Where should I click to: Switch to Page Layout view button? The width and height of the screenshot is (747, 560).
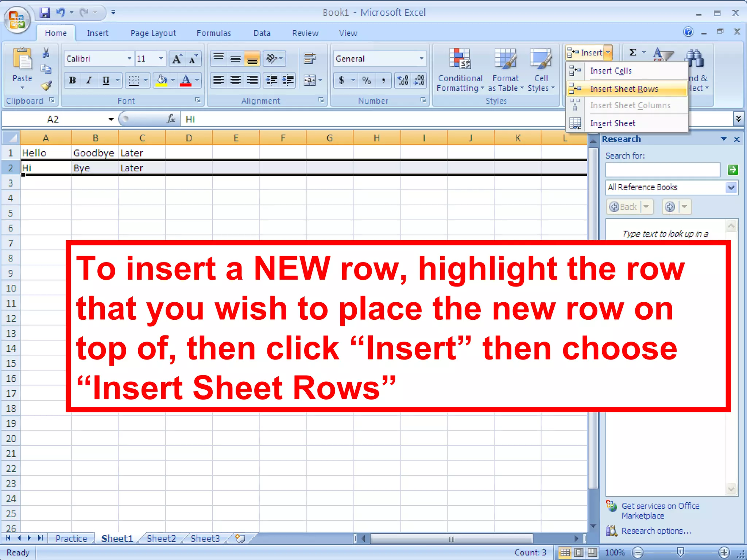(x=578, y=552)
